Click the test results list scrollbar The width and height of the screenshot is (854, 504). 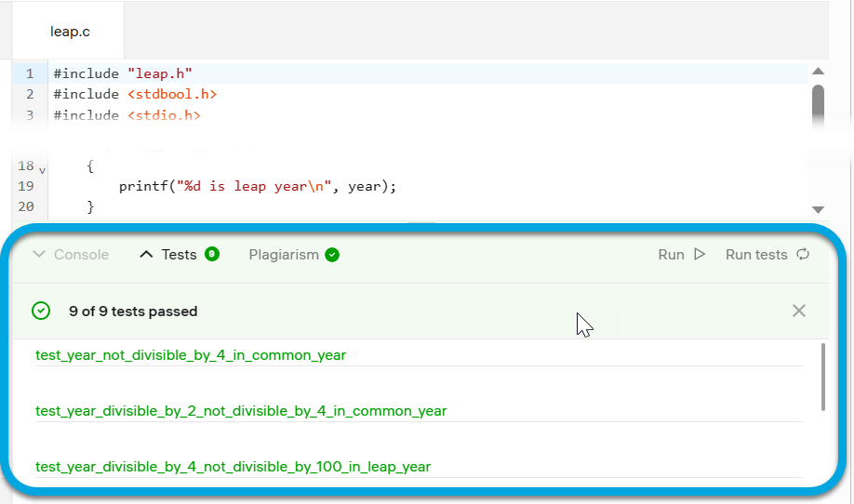(822, 377)
